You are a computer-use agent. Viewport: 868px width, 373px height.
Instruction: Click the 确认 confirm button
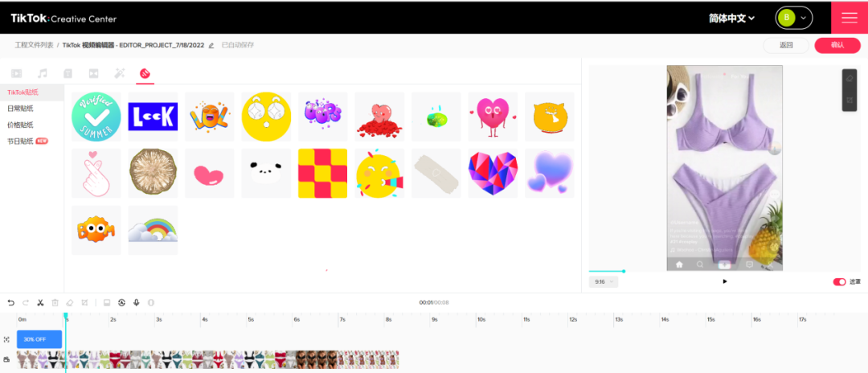pos(837,45)
